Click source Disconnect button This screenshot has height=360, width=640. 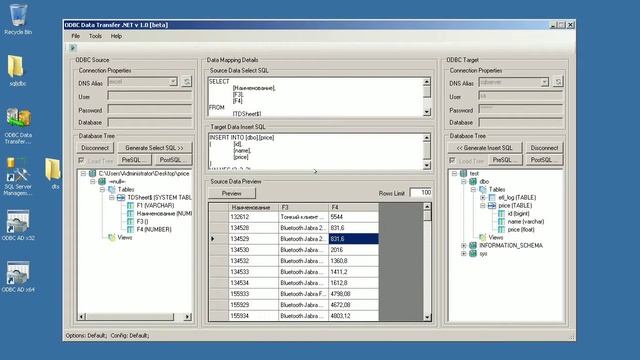95,148
